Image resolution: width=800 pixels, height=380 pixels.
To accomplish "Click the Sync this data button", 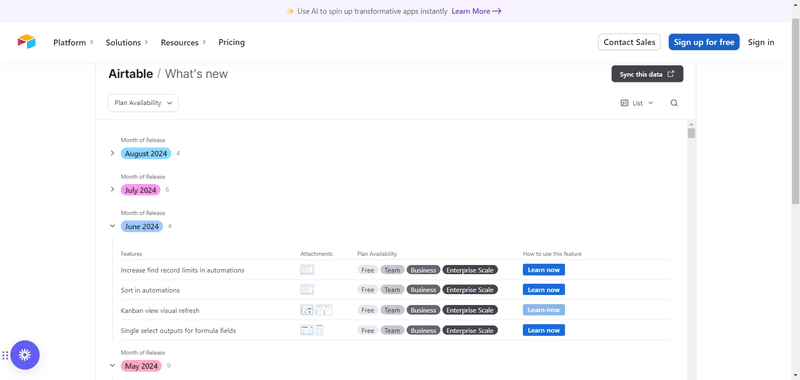I will (647, 74).
